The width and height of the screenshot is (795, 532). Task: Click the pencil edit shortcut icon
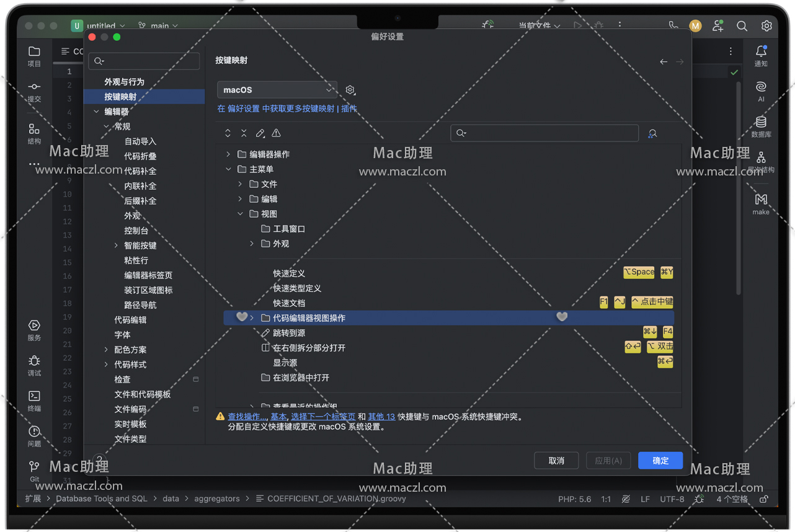click(260, 133)
